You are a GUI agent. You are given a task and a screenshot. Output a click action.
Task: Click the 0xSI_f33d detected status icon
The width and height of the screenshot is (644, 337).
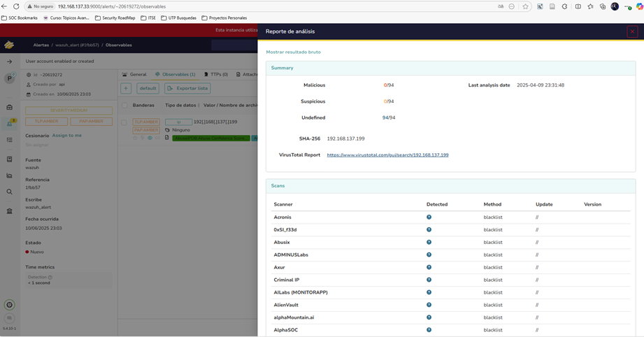coord(429,229)
